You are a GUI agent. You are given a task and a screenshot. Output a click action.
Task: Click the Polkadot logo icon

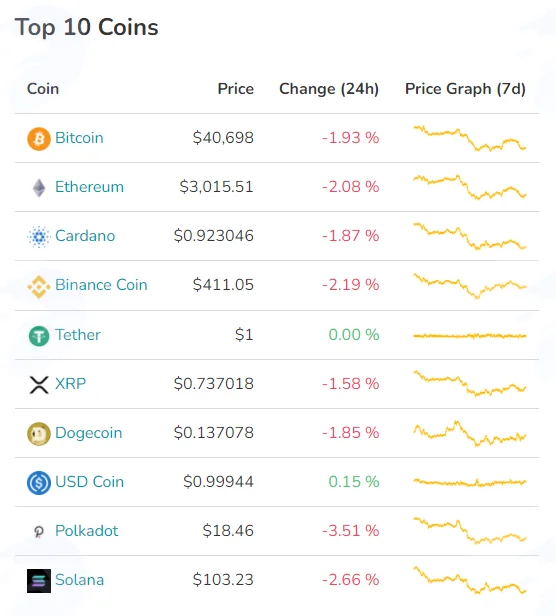pyautogui.click(x=39, y=532)
